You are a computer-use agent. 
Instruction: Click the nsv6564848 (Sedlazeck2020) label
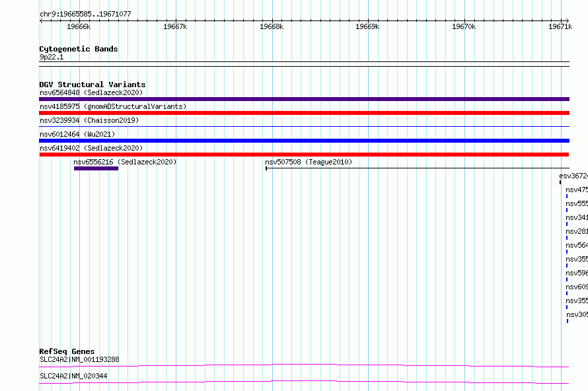[91, 92]
